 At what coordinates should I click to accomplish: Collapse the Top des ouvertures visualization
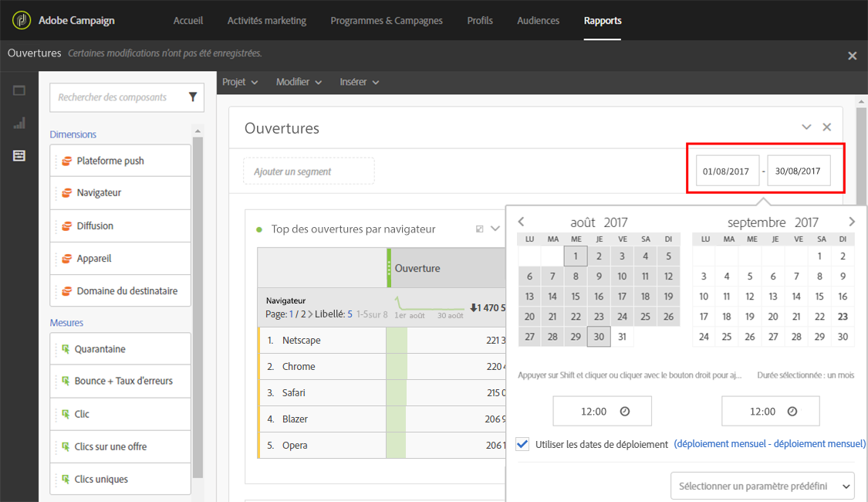point(495,229)
